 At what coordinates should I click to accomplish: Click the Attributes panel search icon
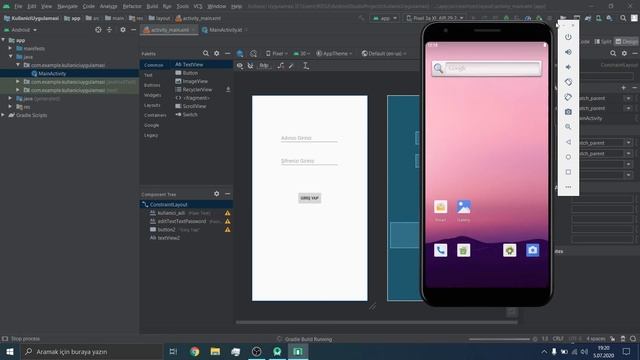point(613,53)
